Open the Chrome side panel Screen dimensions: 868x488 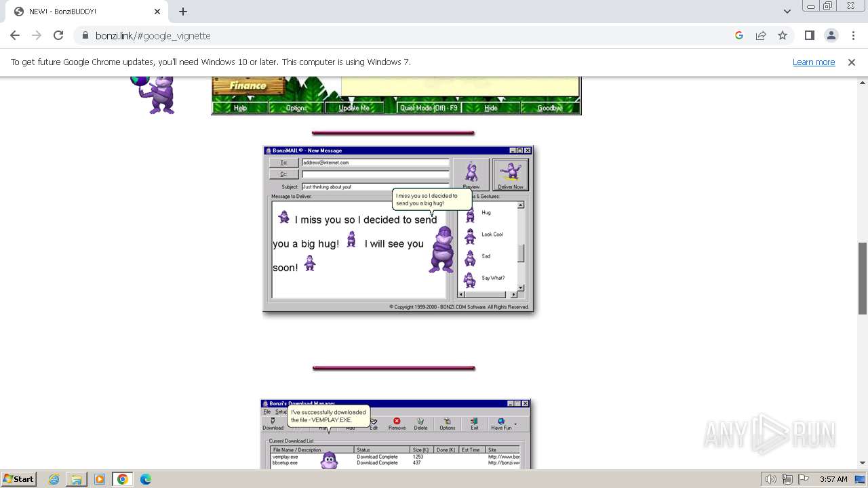[809, 35]
